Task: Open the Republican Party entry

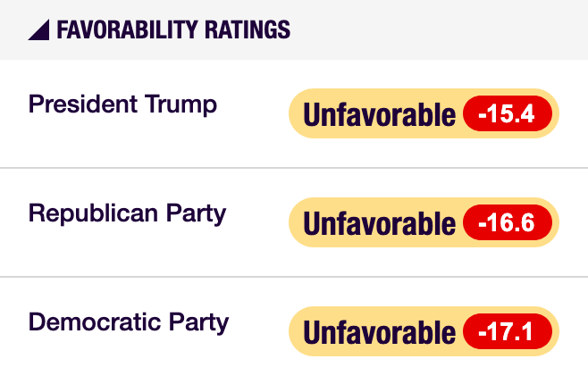Action: pos(127,213)
